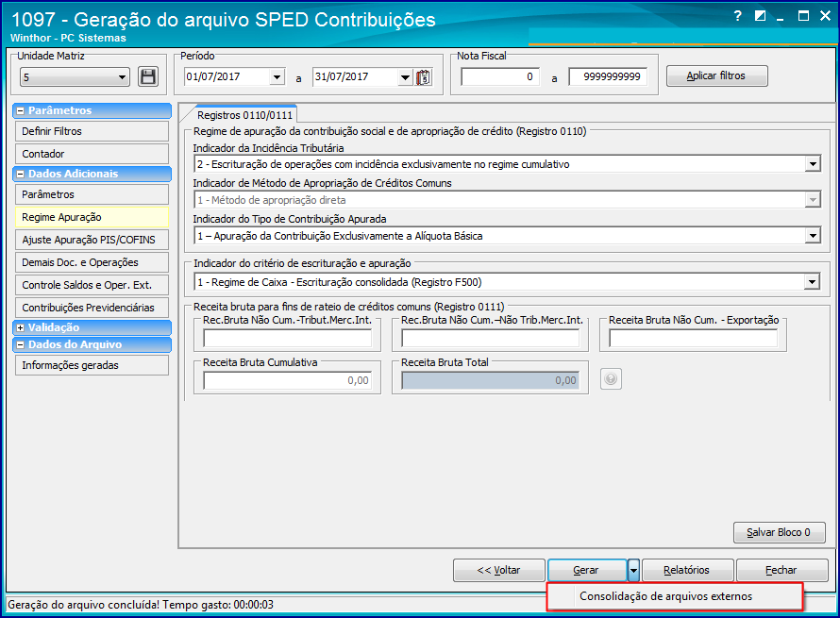The image size is (840, 618).
Task: Open Informações geradas
Action: pyautogui.click(x=92, y=365)
